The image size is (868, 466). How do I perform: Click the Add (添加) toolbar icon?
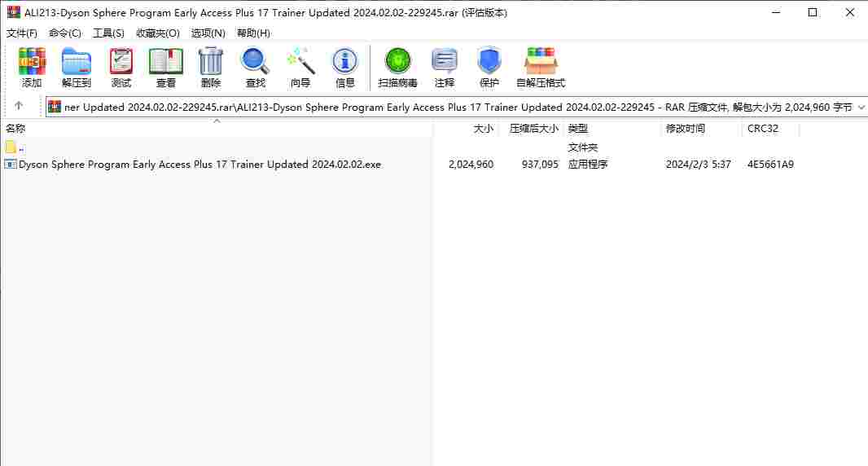[32, 68]
